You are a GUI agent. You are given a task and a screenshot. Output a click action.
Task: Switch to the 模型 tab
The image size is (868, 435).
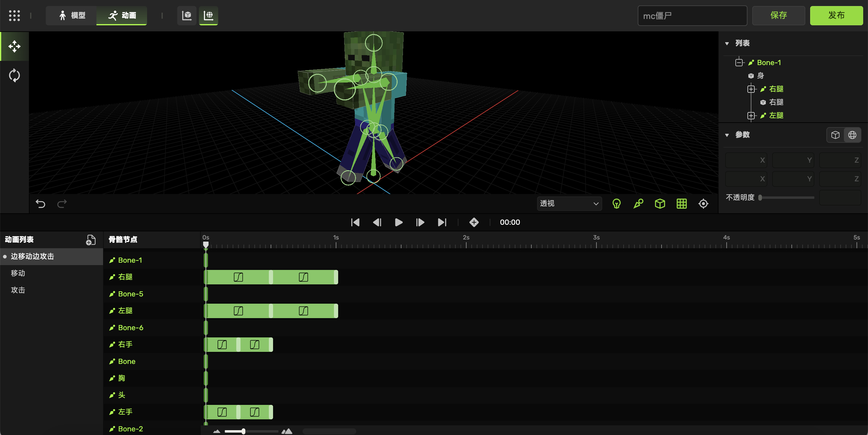click(71, 15)
